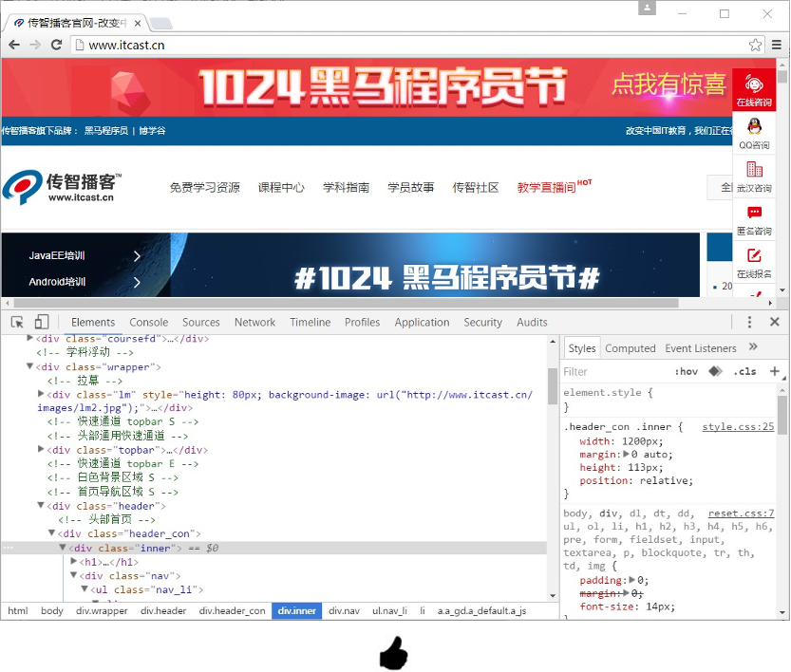Open style.css:25 source link
This screenshot has width=791, height=672.
pos(738,426)
